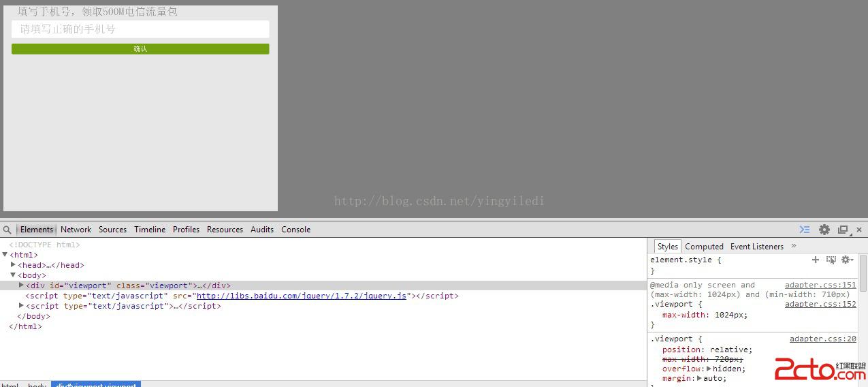Select the DOCTYPE html line
Image resolution: width=868 pixels, height=387 pixels.
click(44, 245)
